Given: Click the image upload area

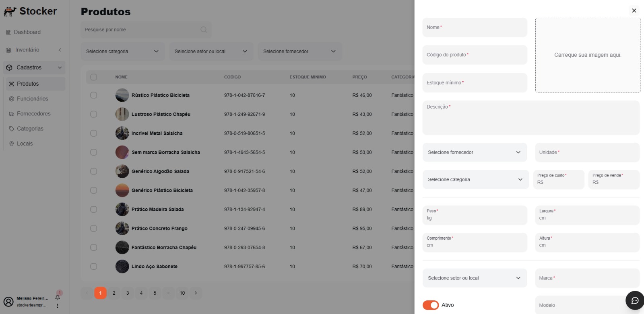Looking at the screenshot, I should (588, 55).
